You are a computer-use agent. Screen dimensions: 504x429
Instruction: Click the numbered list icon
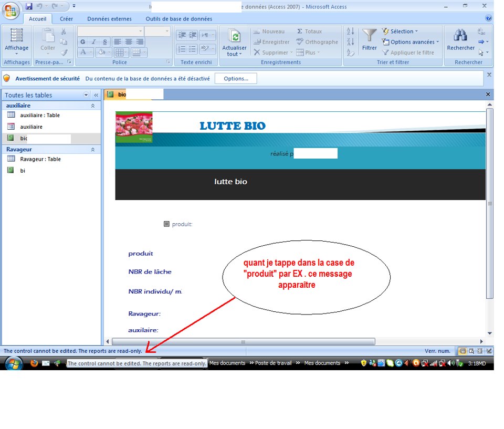click(182, 49)
